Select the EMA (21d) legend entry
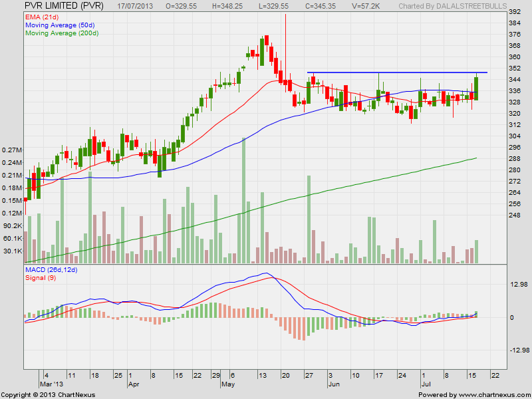This screenshot has width=532, height=399. point(42,17)
